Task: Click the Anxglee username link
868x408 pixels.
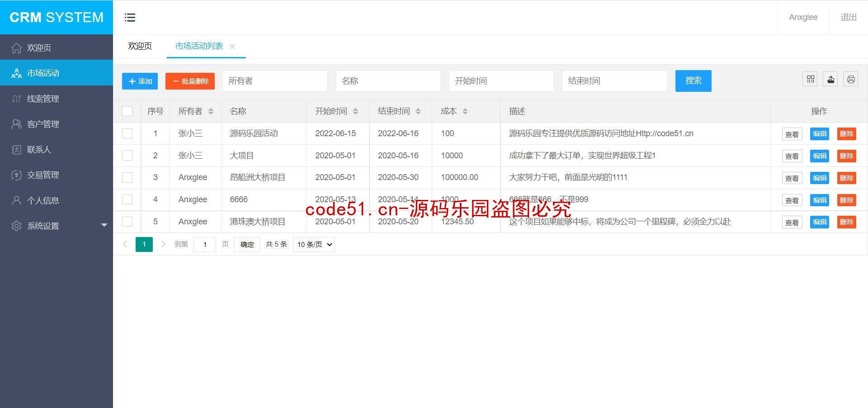Action: (803, 17)
